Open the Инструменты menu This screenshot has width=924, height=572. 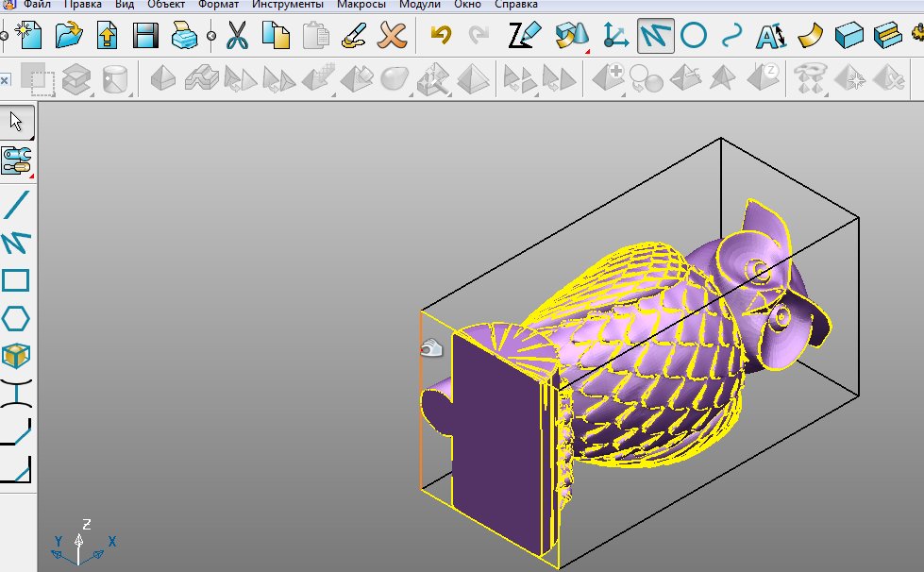(x=288, y=4)
